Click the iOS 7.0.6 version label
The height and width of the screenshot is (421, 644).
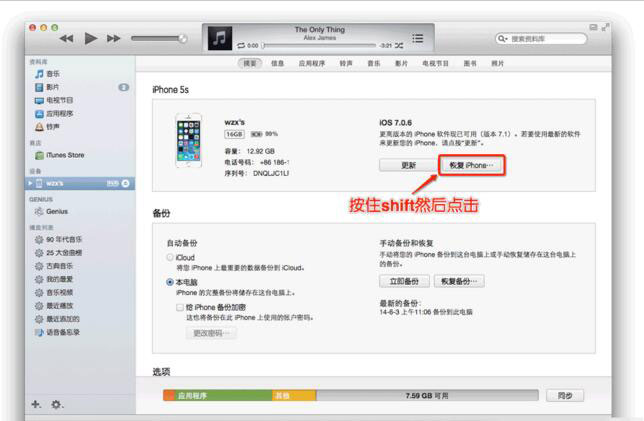pos(395,122)
